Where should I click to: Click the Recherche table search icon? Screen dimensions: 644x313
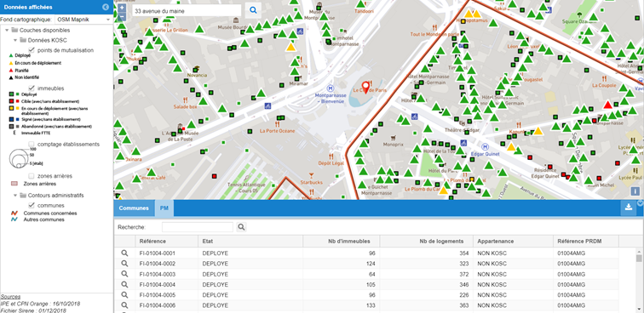click(x=242, y=227)
